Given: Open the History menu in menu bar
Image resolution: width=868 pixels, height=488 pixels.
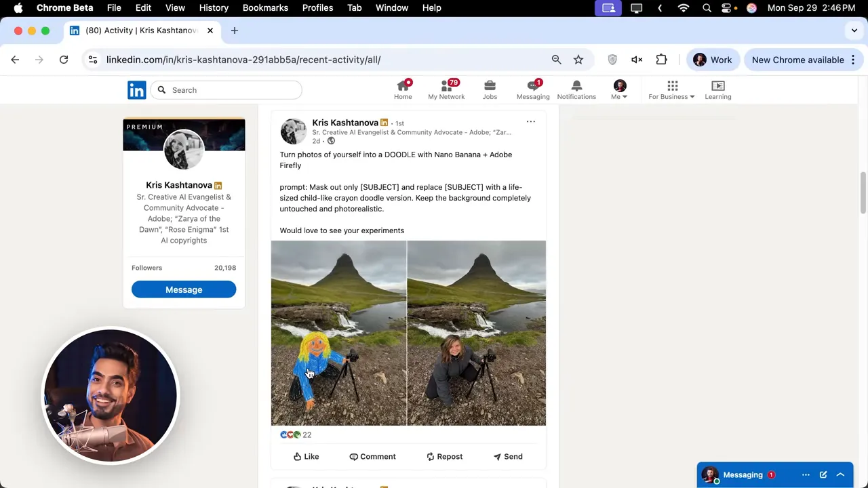Looking at the screenshot, I should (214, 7).
